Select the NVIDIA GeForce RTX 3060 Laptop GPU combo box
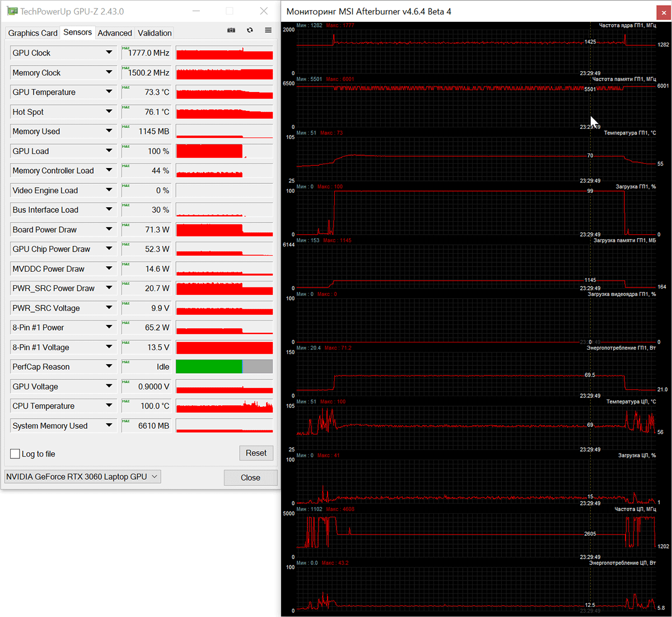This screenshot has height=617, width=672. pyautogui.click(x=82, y=477)
